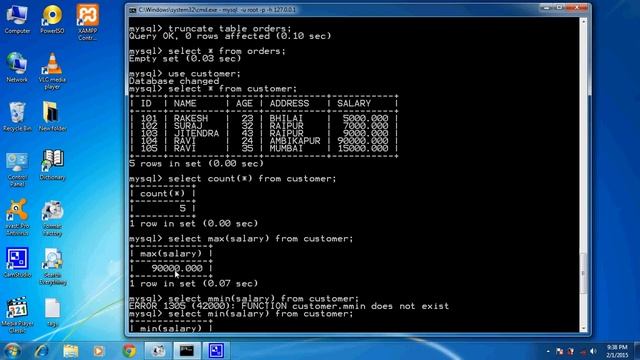Click the 'truncate table orders;' command line

point(210,29)
